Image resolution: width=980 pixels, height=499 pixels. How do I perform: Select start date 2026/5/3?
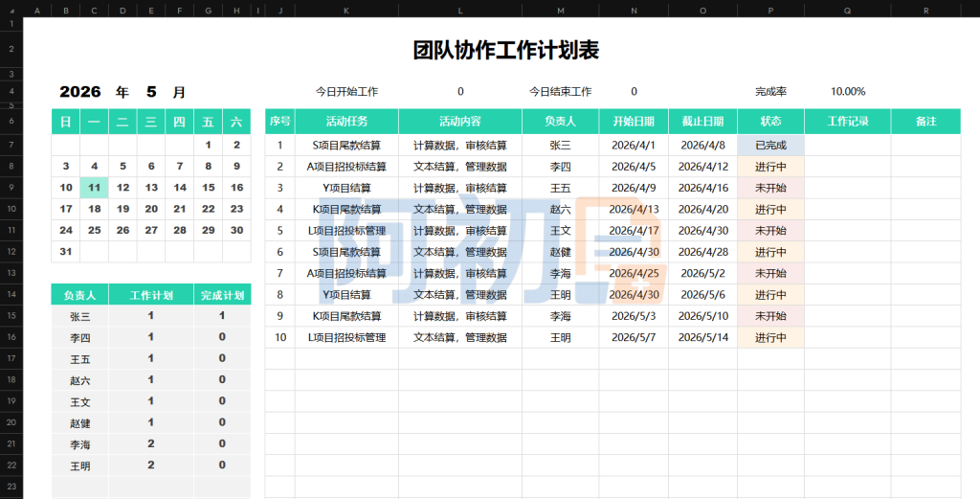(x=634, y=316)
